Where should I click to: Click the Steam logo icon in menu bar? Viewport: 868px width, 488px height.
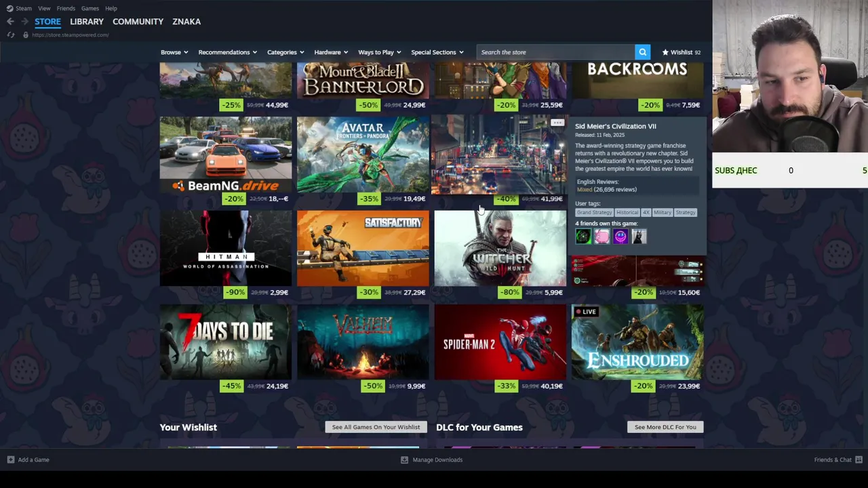(x=9, y=8)
